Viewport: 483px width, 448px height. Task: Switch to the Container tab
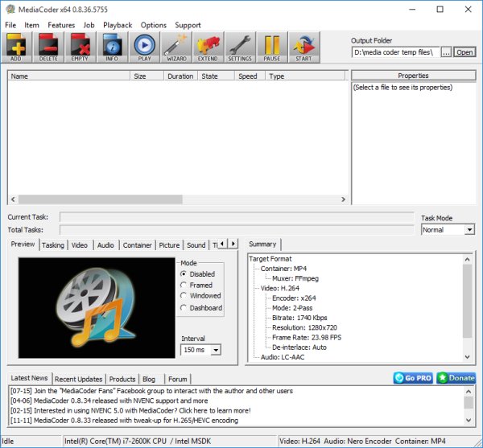coord(137,245)
